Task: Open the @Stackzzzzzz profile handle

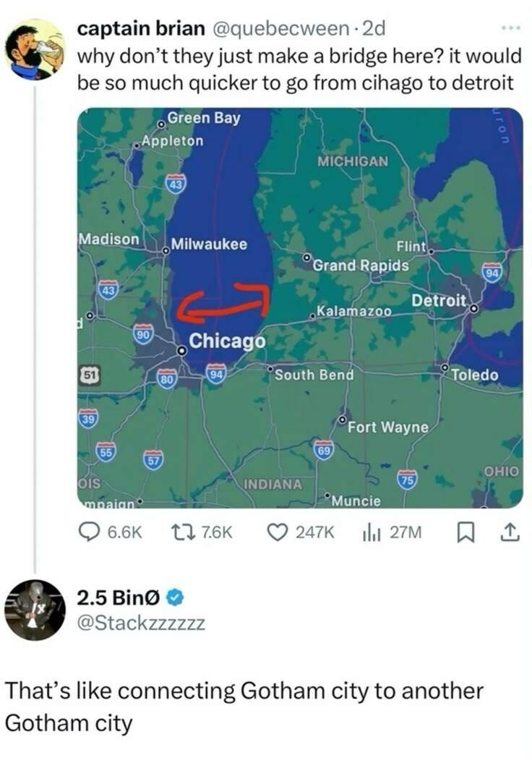Action: pos(141,621)
